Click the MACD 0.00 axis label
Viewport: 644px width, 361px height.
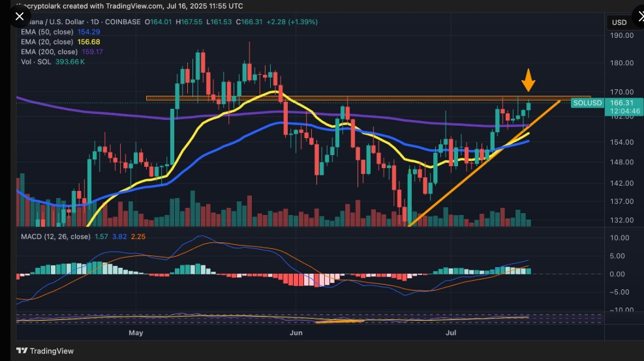point(617,274)
